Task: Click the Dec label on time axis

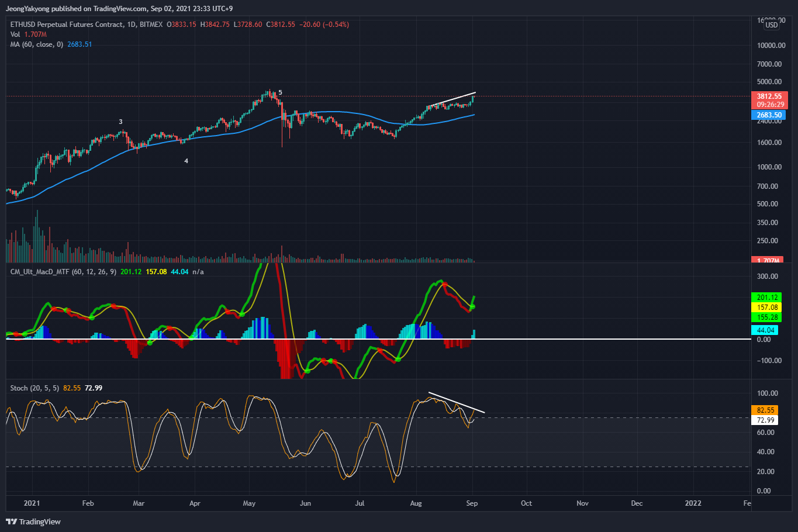Action: pos(637,503)
